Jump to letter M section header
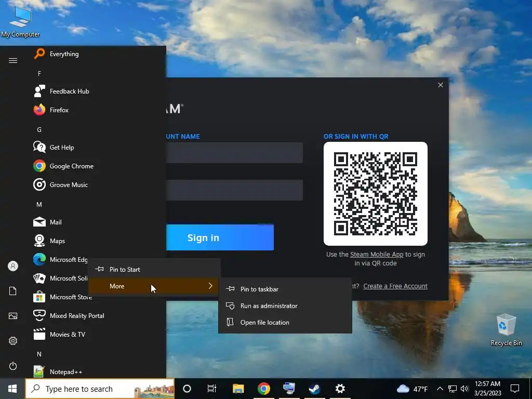 click(x=39, y=205)
